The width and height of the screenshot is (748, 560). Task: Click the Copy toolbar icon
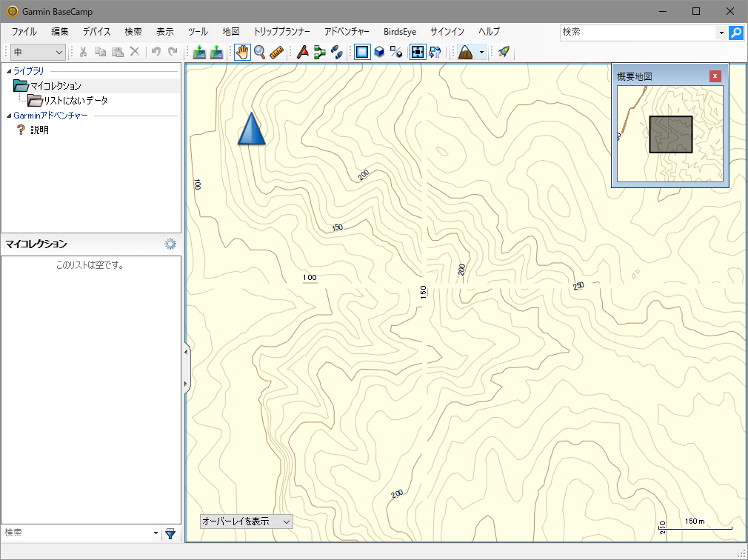100,52
